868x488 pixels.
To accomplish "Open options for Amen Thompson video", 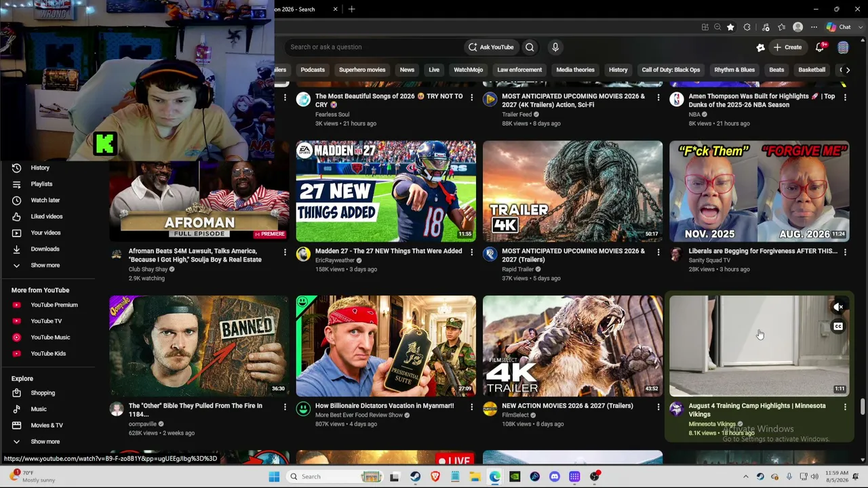I will (845, 98).
